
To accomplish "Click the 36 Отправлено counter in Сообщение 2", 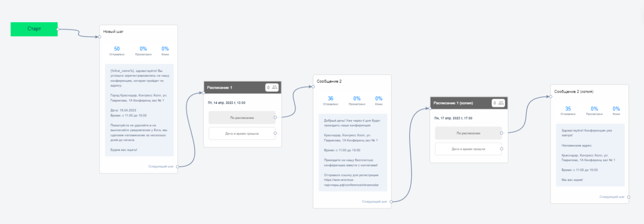I will pyautogui.click(x=330, y=101).
